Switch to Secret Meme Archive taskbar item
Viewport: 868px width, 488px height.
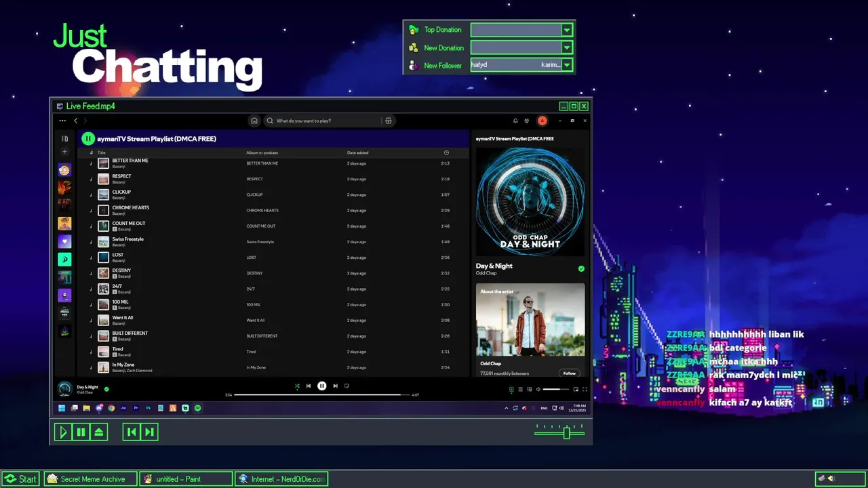91,479
